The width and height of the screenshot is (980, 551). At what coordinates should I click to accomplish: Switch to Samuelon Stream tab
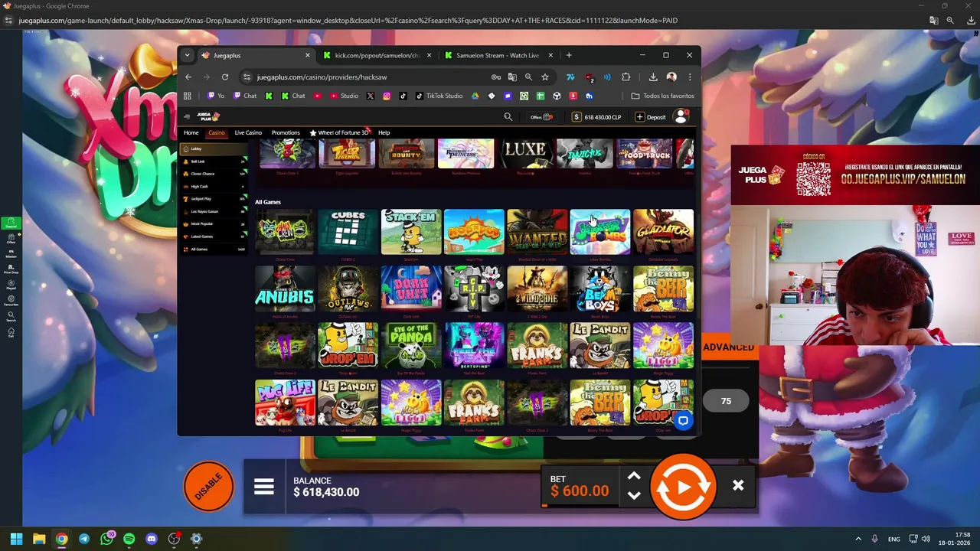tap(498, 55)
